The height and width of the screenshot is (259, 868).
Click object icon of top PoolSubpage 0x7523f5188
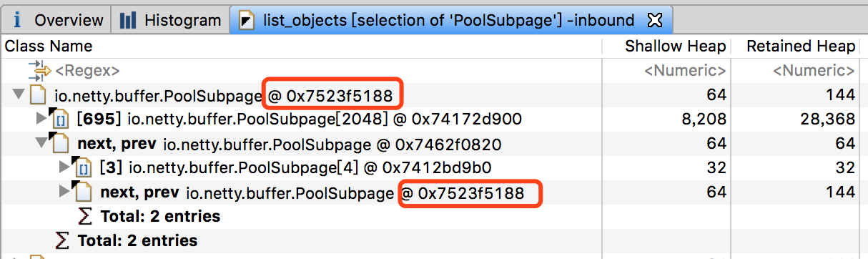click(38, 94)
